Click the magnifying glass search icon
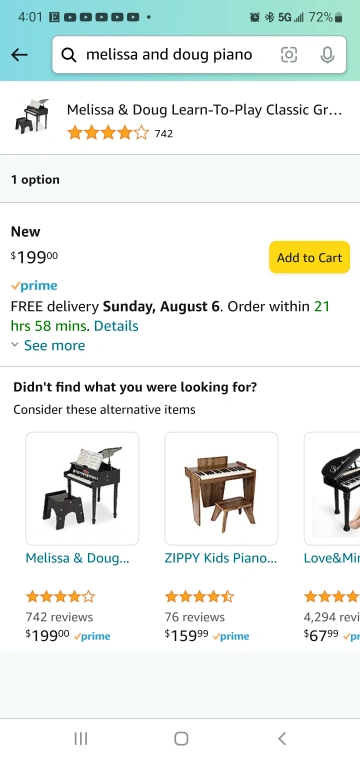The image size is (360, 760). 69,55
